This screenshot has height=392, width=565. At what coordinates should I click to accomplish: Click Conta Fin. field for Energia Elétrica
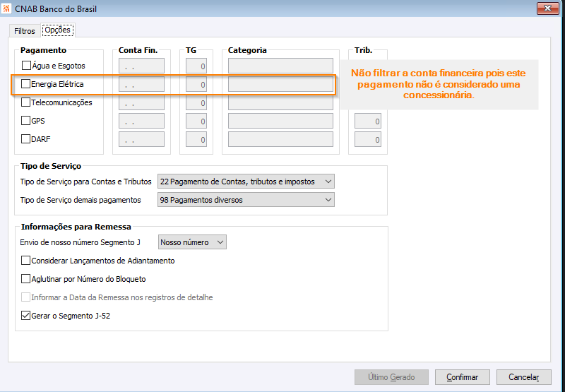pos(141,84)
